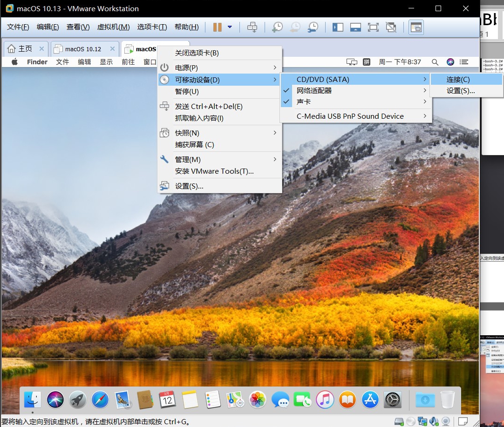Toggle the library sidebar panel icon

pyautogui.click(x=338, y=27)
